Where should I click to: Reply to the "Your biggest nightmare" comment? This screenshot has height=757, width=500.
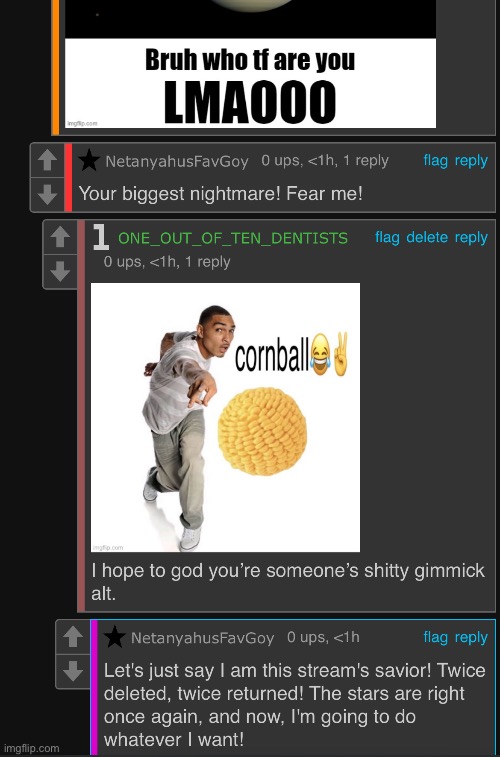tap(471, 161)
